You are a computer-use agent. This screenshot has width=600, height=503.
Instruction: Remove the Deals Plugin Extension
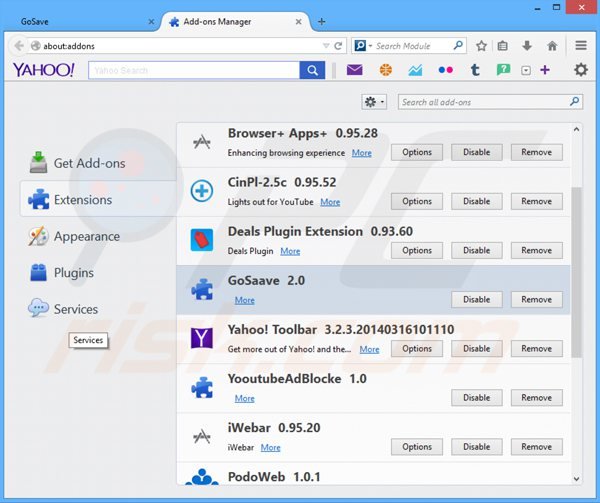pyautogui.click(x=536, y=251)
